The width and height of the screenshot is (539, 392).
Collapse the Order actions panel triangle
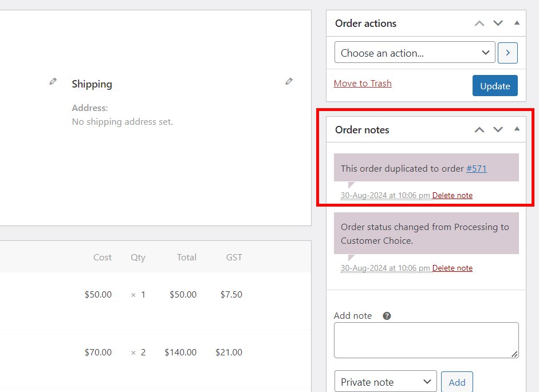coord(517,23)
